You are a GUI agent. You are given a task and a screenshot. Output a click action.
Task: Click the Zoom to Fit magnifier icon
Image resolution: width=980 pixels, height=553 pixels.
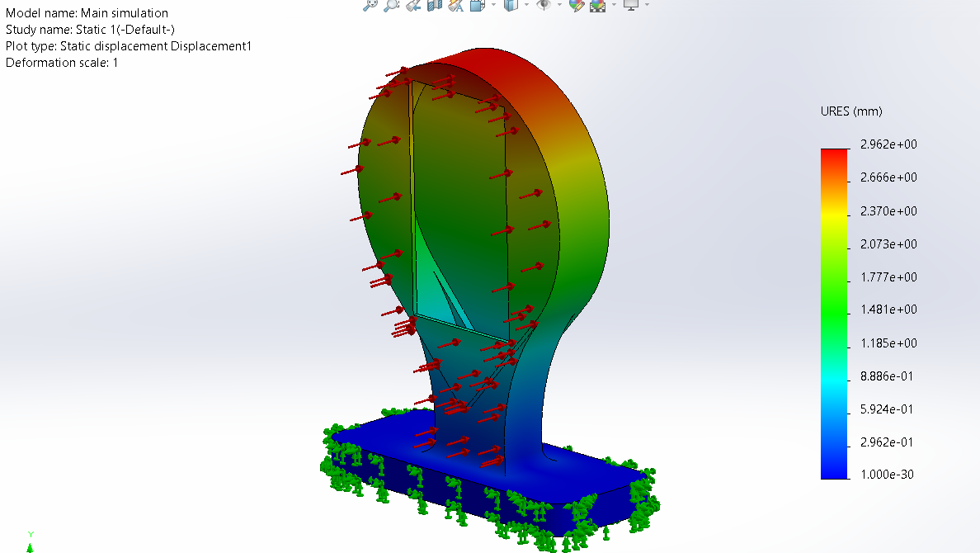[370, 5]
